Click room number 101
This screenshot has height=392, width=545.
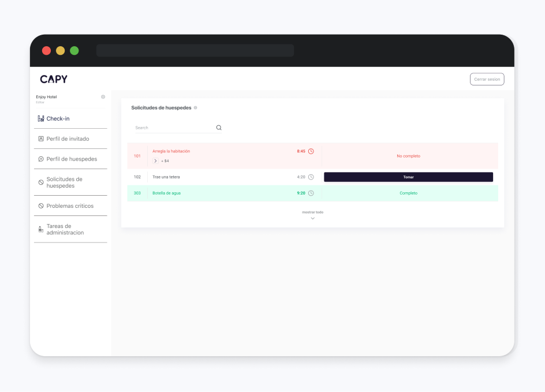137,156
